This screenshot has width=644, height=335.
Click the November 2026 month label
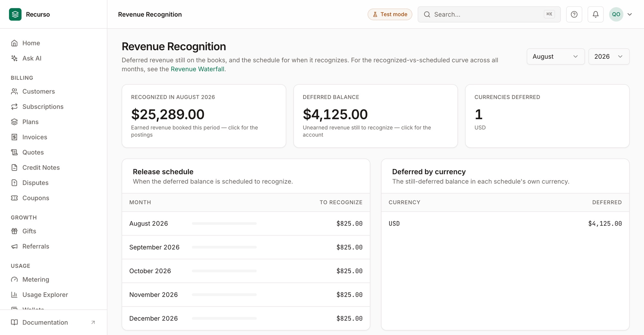[153, 295]
